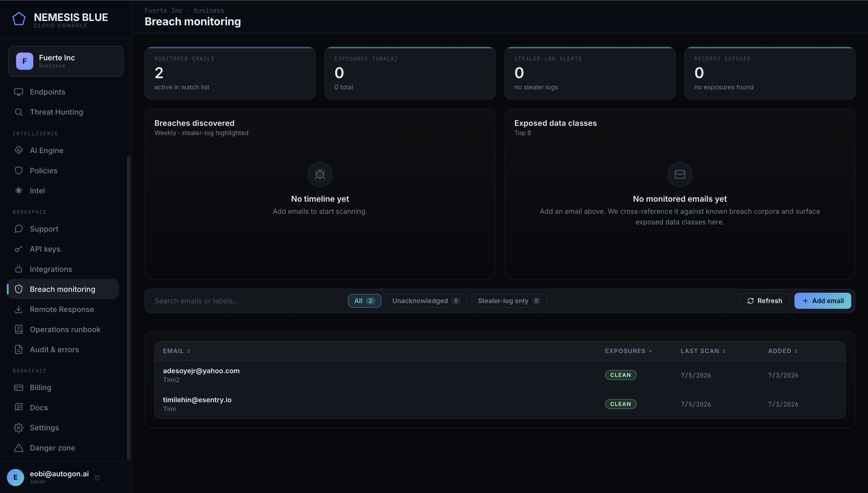The width and height of the screenshot is (868, 493).
Task: Open the Integrations menu item
Action: [x=63, y=269]
